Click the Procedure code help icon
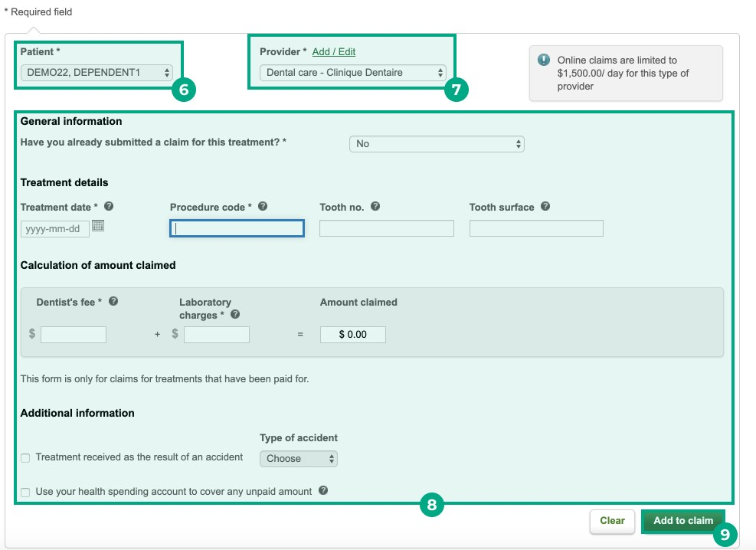Image resolution: width=756 pixels, height=550 pixels. tap(263, 205)
